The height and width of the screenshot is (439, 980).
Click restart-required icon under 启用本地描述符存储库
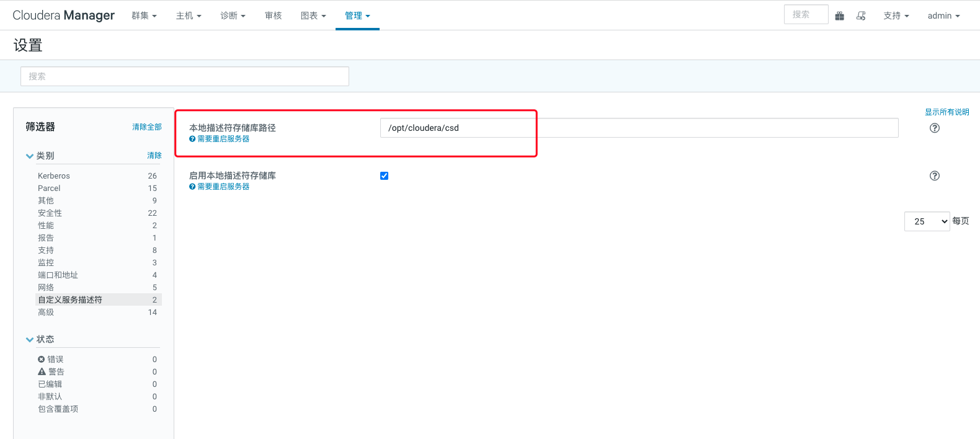tap(192, 187)
